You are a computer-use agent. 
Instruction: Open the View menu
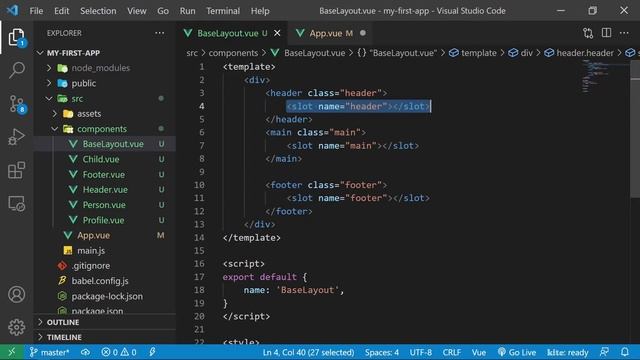pyautogui.click(x=136, y=11)
